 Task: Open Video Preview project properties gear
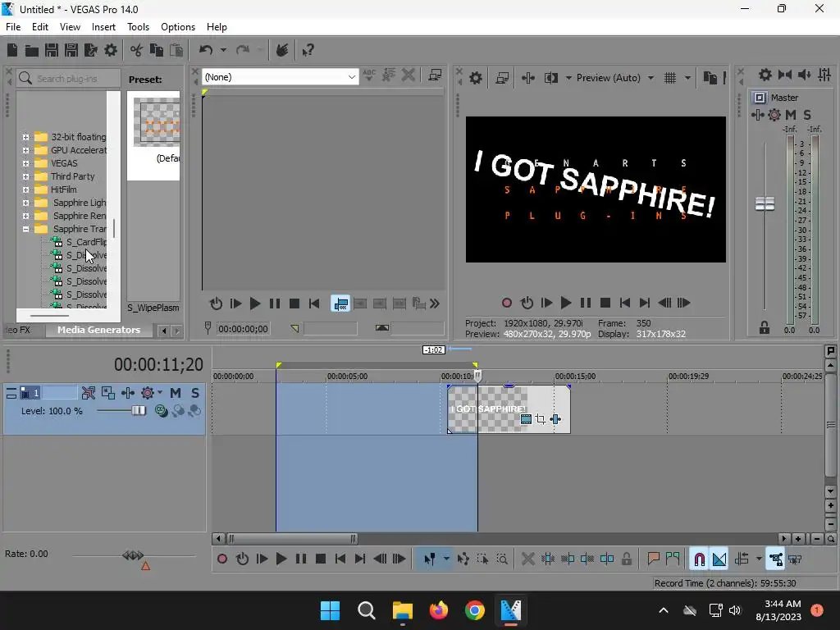click(x=476, y=78)
